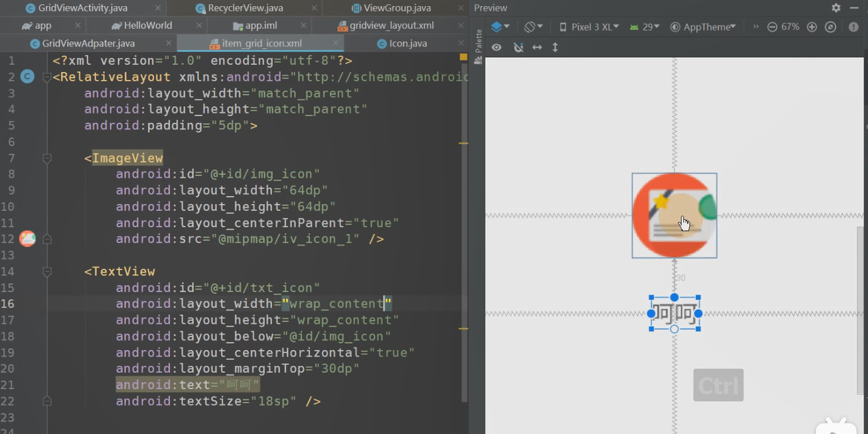Zoom in the layout preview
The width and height of the screenshot is (868, 434).
click(812, 27)
